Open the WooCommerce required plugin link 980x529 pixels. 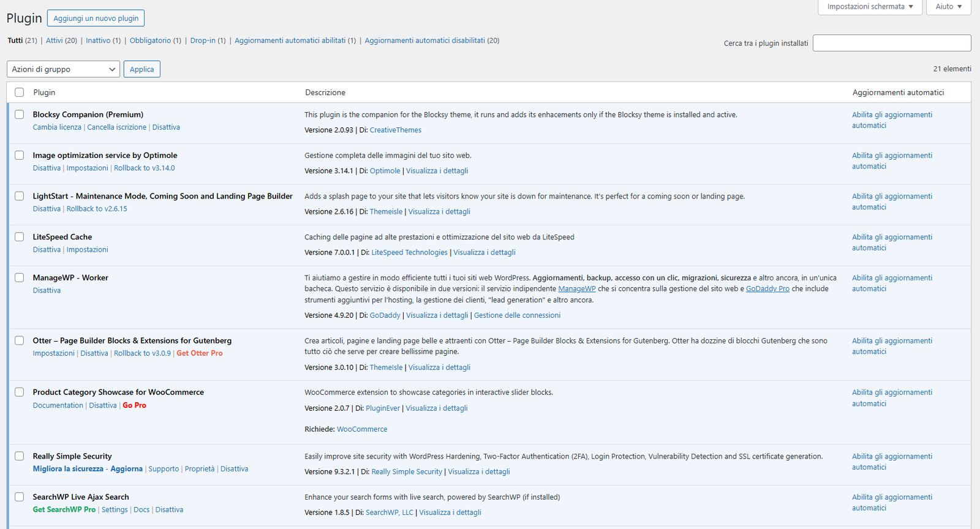(362, 429)
